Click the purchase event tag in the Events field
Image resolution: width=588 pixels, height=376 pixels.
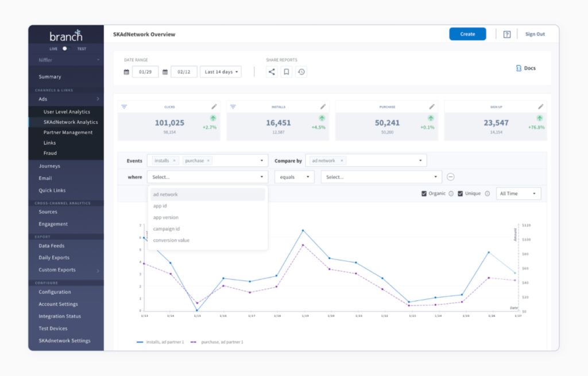(x=194, y=160)
